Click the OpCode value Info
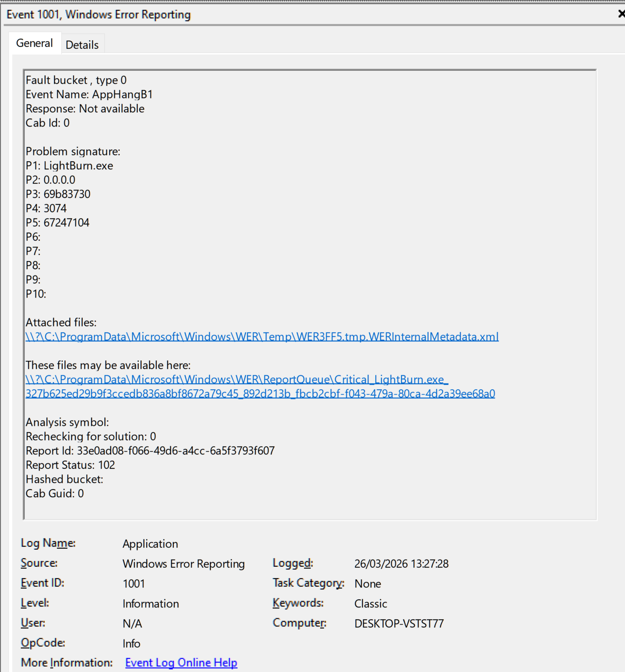The height and width of the screenshot is (672, 625). coord(131,644)
